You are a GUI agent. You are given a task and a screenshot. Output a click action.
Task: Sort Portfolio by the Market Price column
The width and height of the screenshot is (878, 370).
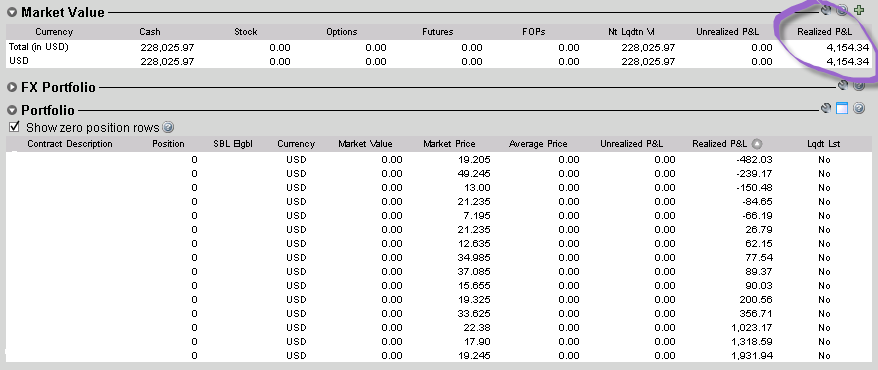tap(450, 144)
